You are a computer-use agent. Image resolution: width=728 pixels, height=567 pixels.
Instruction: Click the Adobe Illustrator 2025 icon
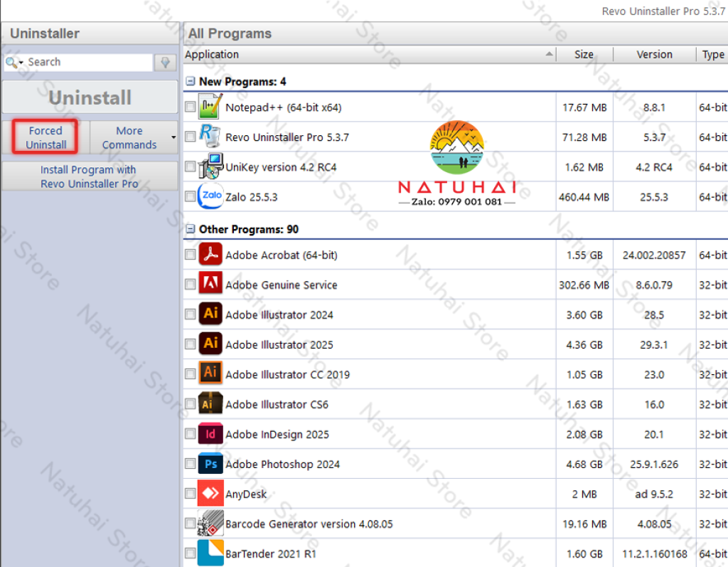[210, 343]
